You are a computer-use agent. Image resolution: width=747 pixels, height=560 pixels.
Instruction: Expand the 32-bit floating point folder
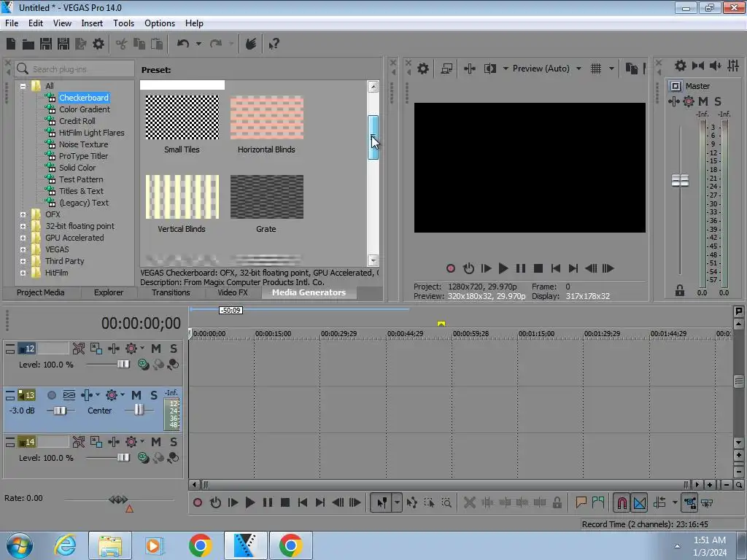23,226
